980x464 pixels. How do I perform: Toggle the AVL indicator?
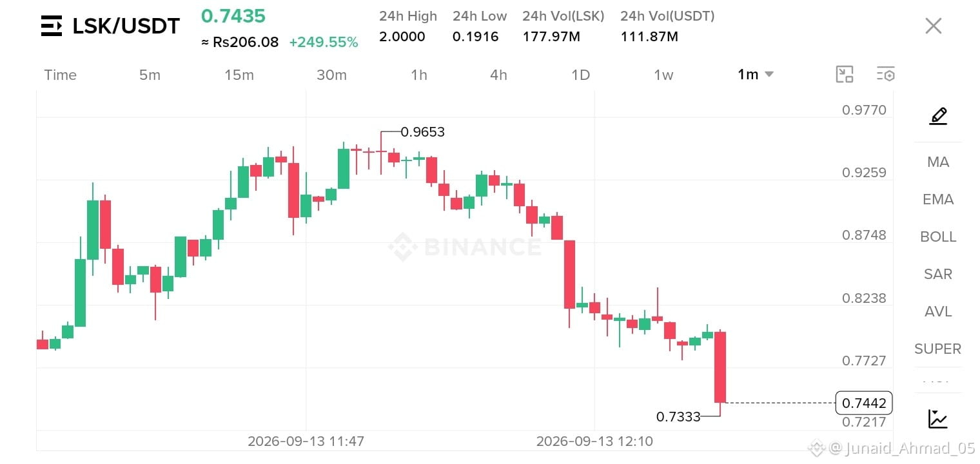(938, 312)
